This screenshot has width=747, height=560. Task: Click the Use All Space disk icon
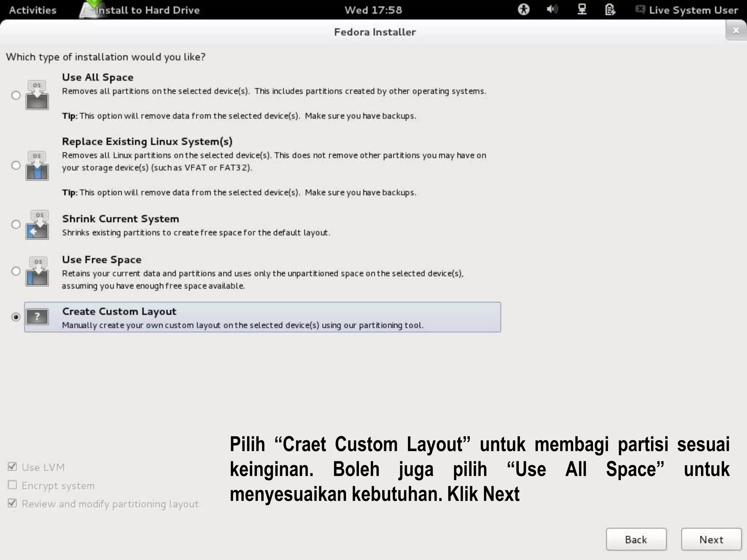37,95
